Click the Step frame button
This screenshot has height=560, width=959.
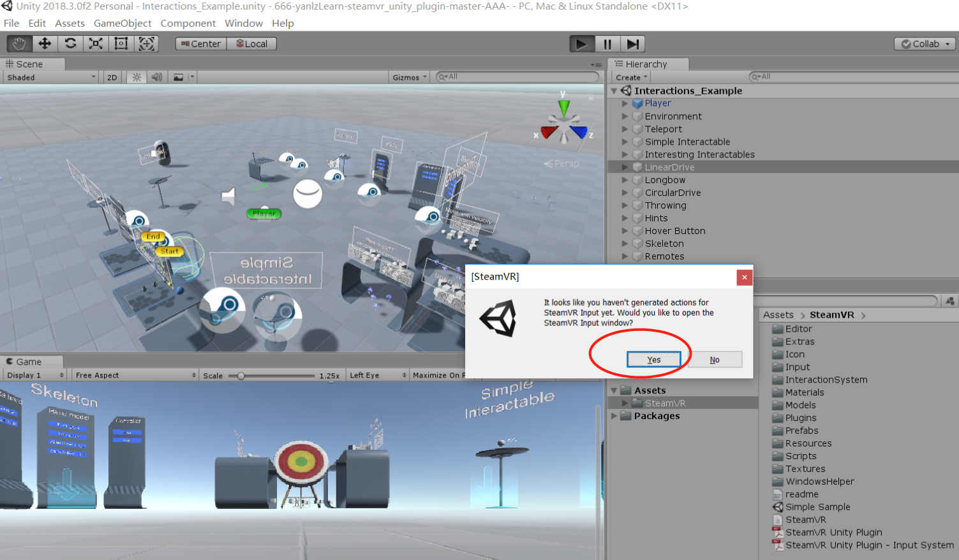click(632, 44)
